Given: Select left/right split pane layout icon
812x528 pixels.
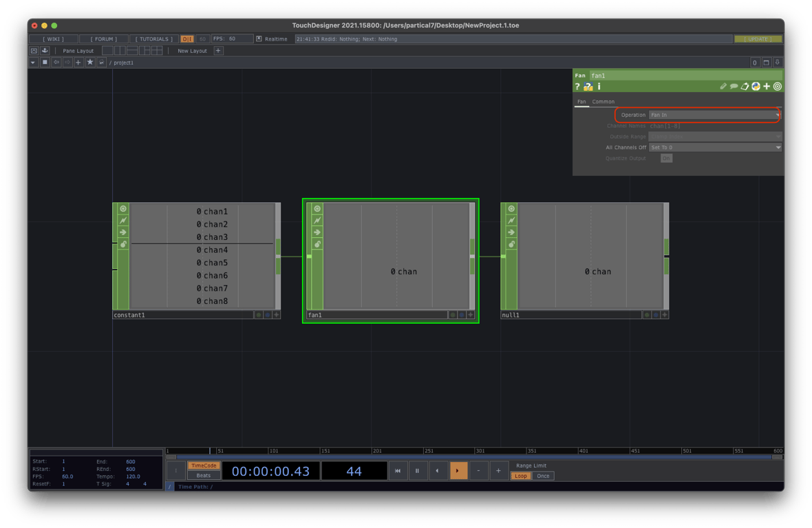Looking at the screenshot, I should click(x=120, y=51).
